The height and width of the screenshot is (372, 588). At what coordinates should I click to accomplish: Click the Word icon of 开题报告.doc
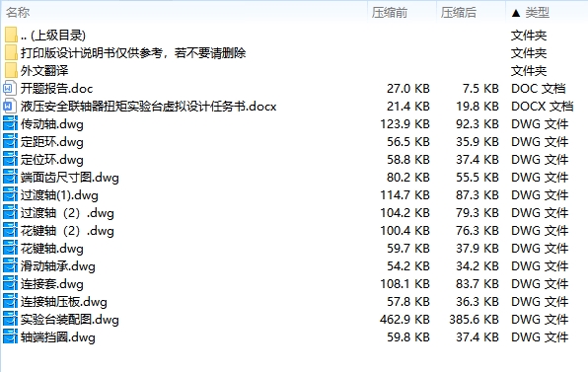coord(10,89)
